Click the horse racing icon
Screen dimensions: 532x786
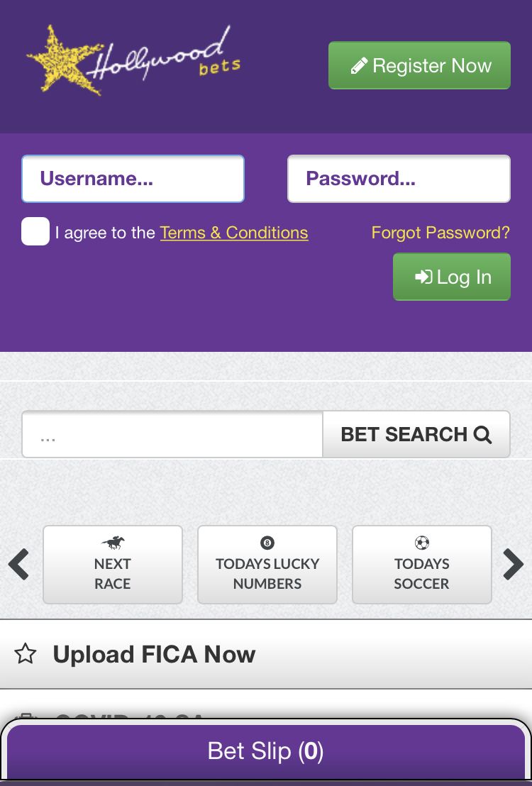point(112,543)
